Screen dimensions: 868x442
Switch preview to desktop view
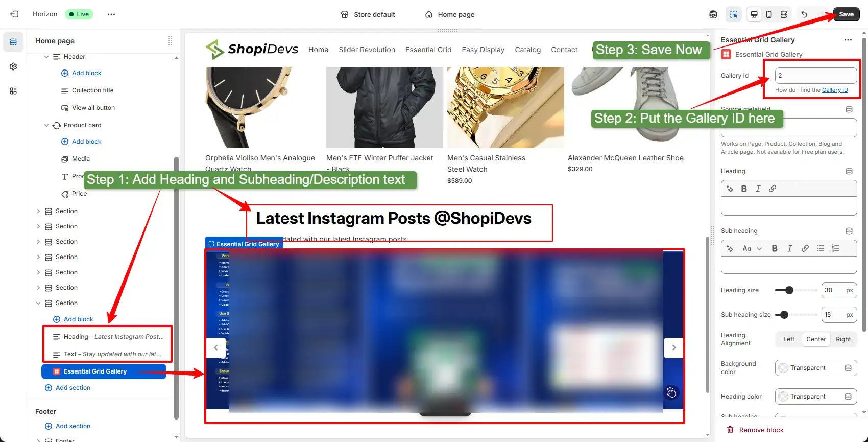pos(754,14)
